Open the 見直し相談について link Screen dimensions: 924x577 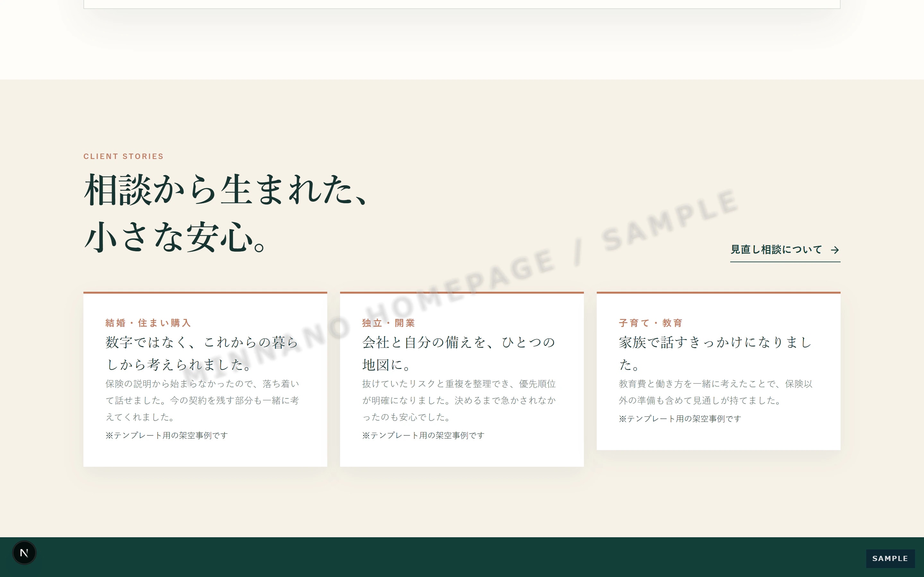(x=785, y=250)
